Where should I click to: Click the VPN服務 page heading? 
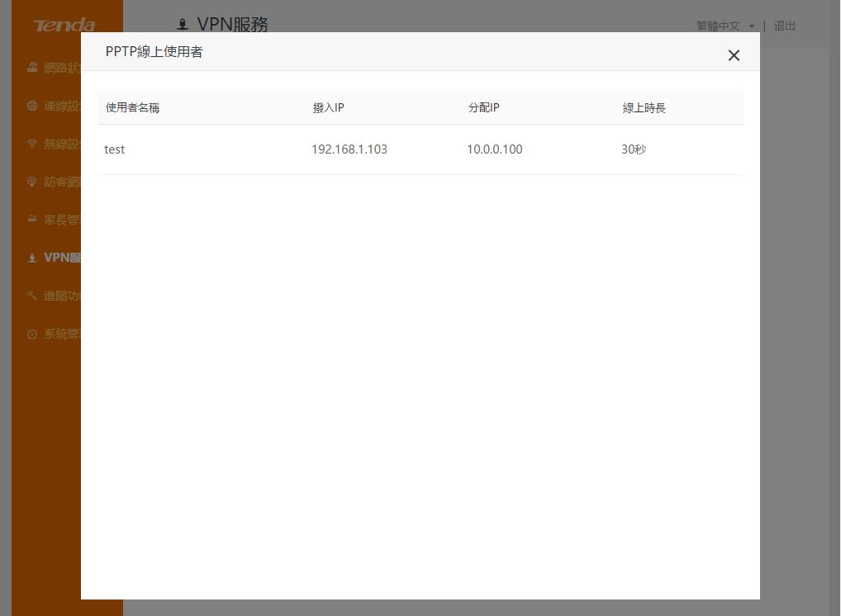(232, 24)
